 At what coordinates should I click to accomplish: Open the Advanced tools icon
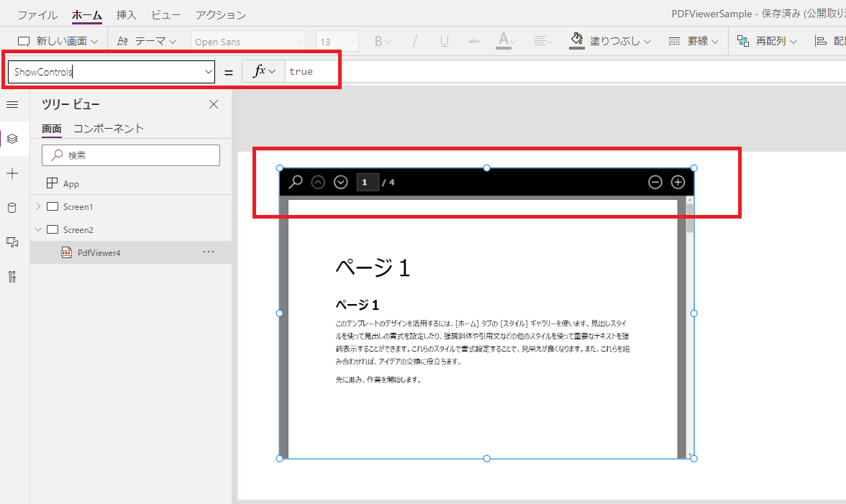click(12, 277)
